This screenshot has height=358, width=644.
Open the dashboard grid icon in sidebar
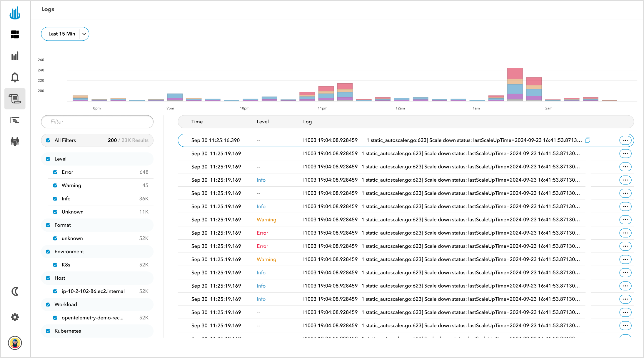pyautogui.click(x=15, y=34)
